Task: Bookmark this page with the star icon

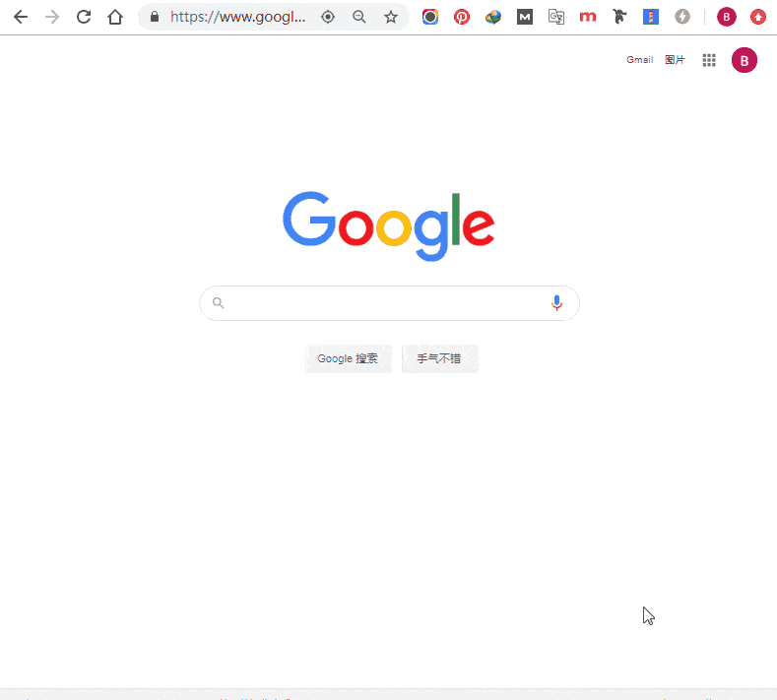Action: (x=391, y=17)
